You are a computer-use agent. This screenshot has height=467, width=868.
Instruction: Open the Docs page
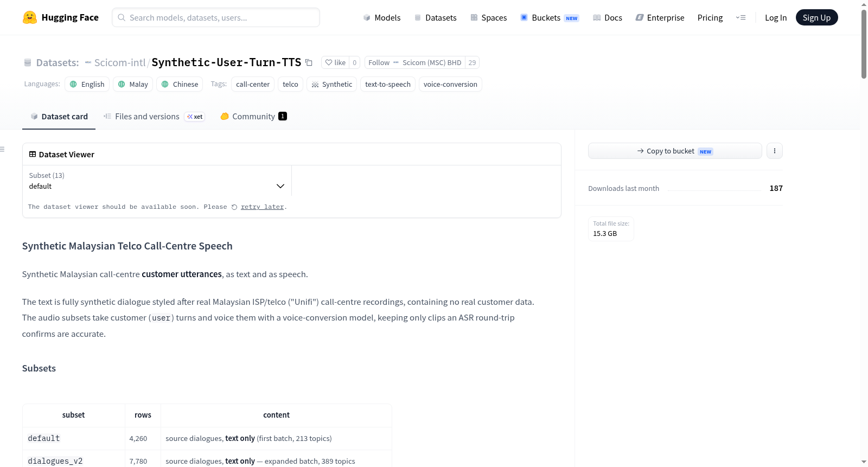(608, 17)
